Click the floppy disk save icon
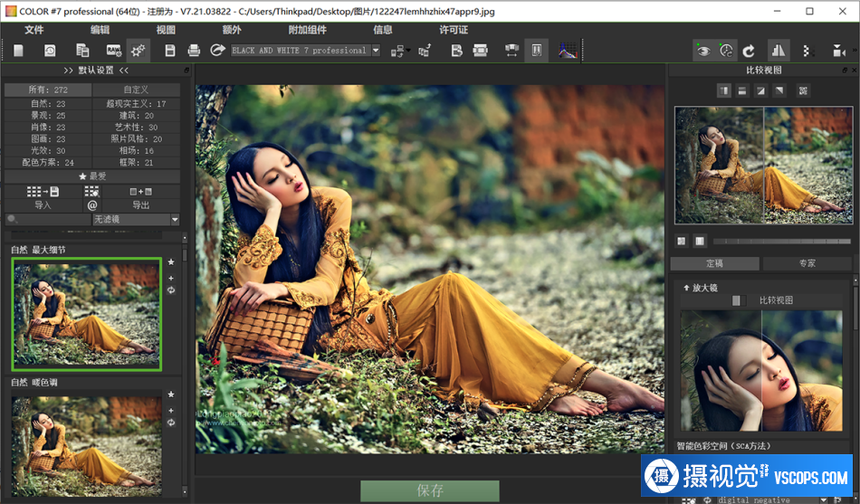This screenshot has width=860, height=504. tap(170, 51)
